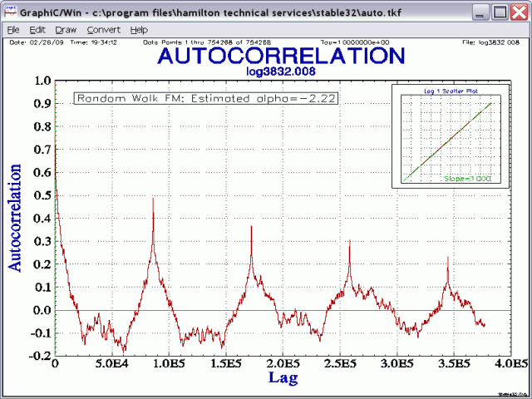Open the Edit menu

37,30
